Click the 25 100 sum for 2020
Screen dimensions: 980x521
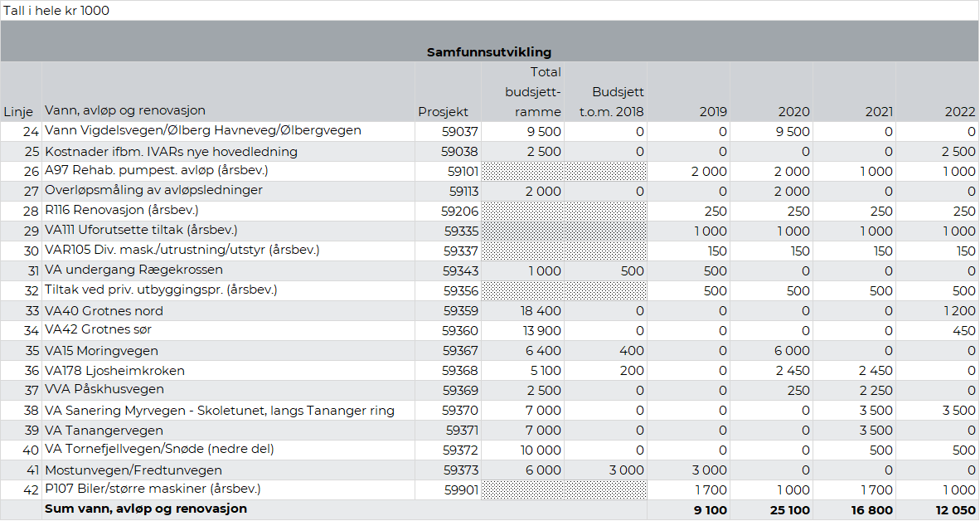788,509
